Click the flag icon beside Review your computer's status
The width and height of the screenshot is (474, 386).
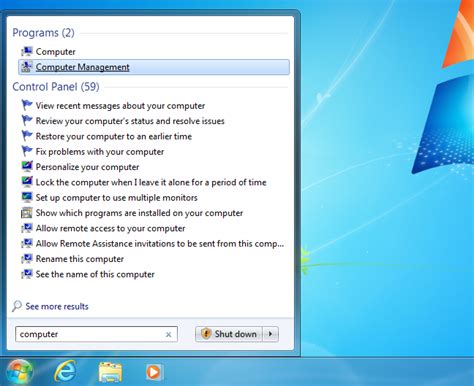pos(27,121)
